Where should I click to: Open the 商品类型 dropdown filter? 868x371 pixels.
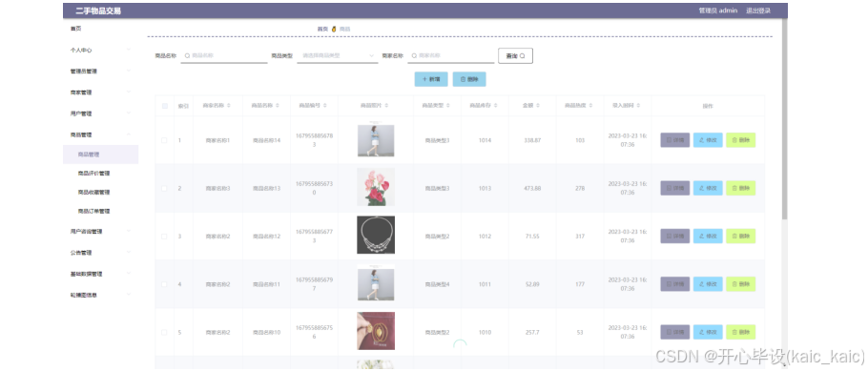tap(338, 56)
